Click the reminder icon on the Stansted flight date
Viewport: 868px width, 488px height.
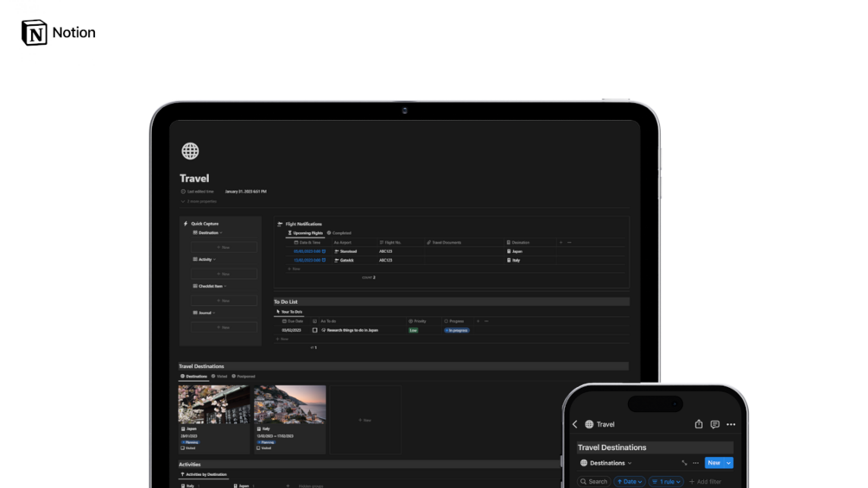point(324,251)
